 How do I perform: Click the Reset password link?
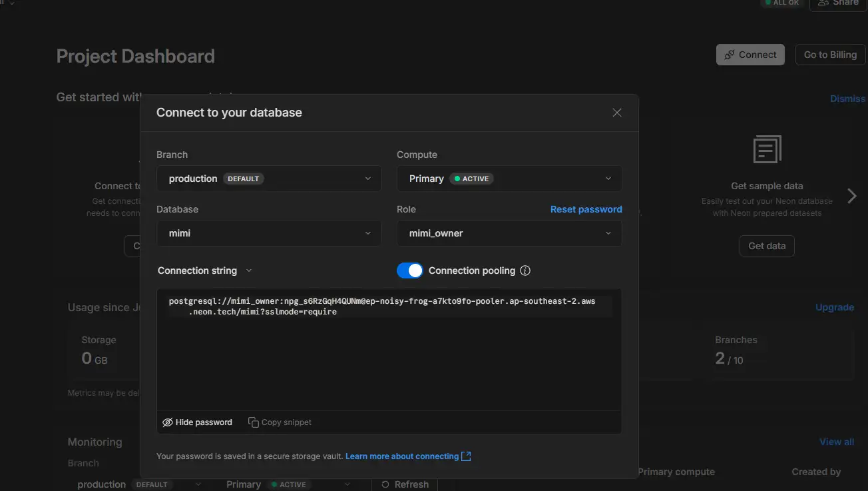click(586, 209)
